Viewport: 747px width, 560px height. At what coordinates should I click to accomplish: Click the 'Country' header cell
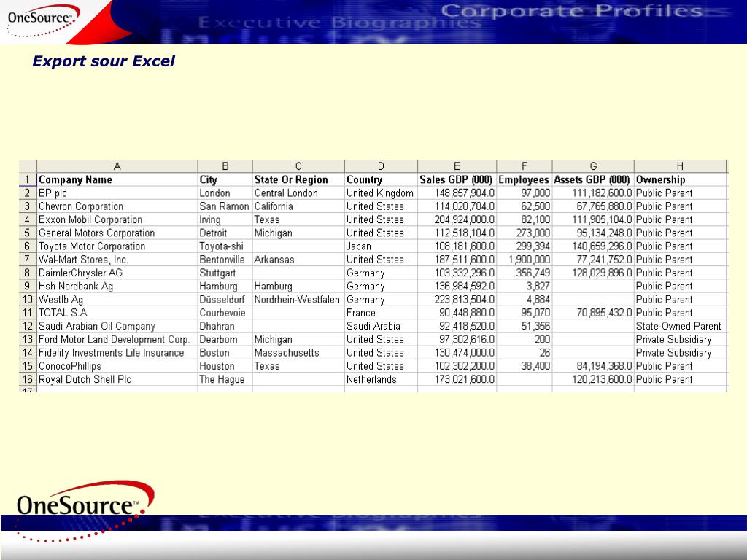(x=381, y=179)
